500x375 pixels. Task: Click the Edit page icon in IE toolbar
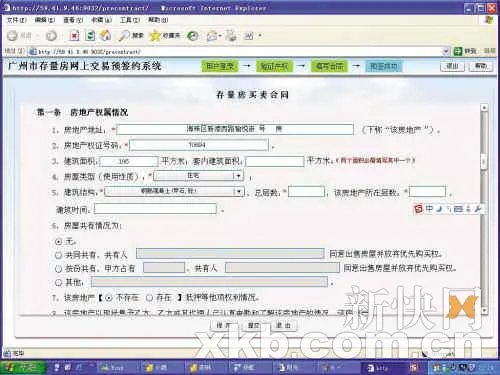tap(249, 35)
